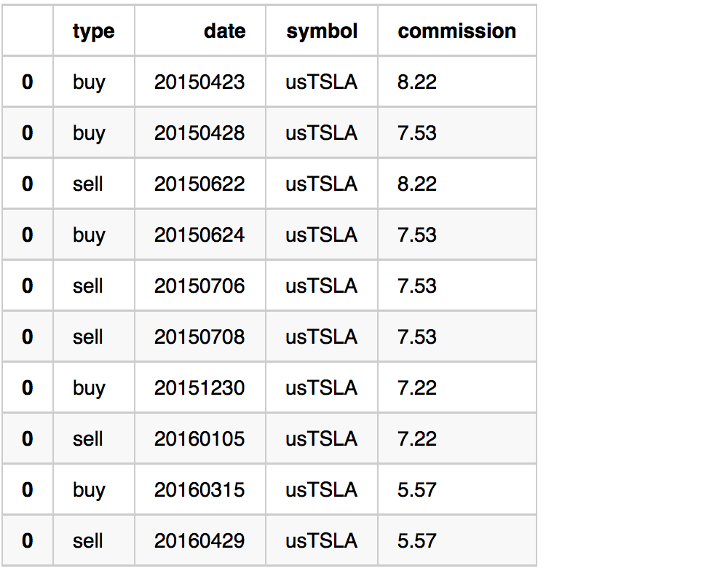Click usTSLA symbol in the 20151230 row

coord(321,388)
